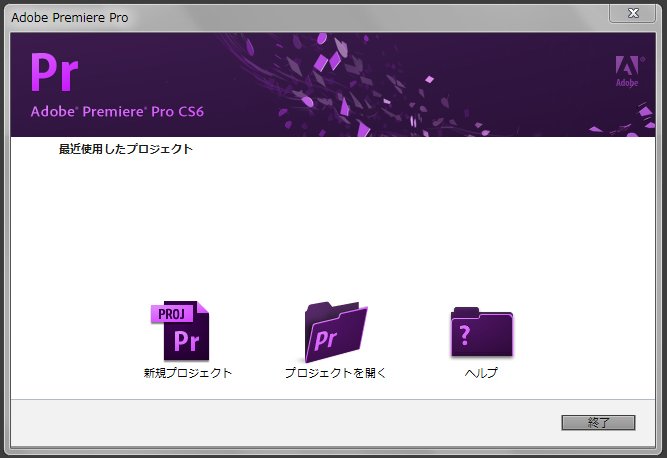Viewport: 667px width, 458px height.
Task: Click the New Project PROJ file icon
Action: 180,330
